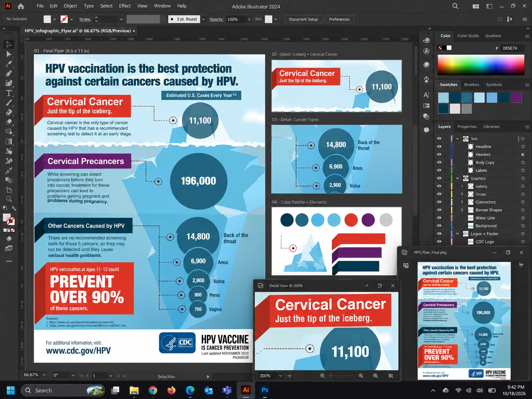Open Comments panel icon in right dock
Viewport: 532px width, 399px height.
(x=426, y=130)
